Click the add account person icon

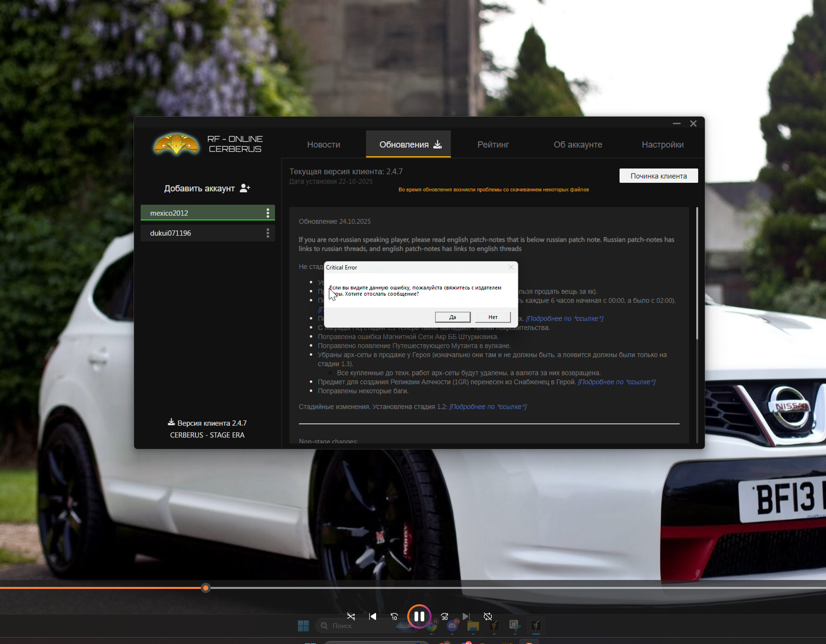(x=245, y=188)
